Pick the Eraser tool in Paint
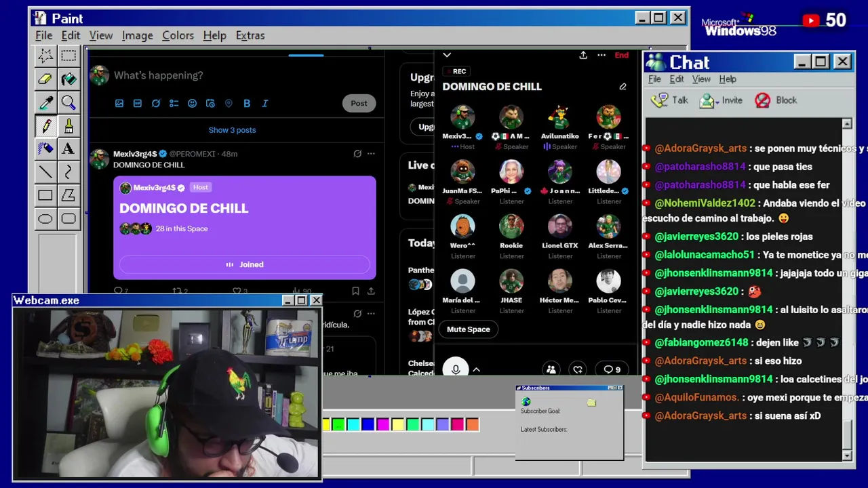The image size is (868, 488). 45,79
